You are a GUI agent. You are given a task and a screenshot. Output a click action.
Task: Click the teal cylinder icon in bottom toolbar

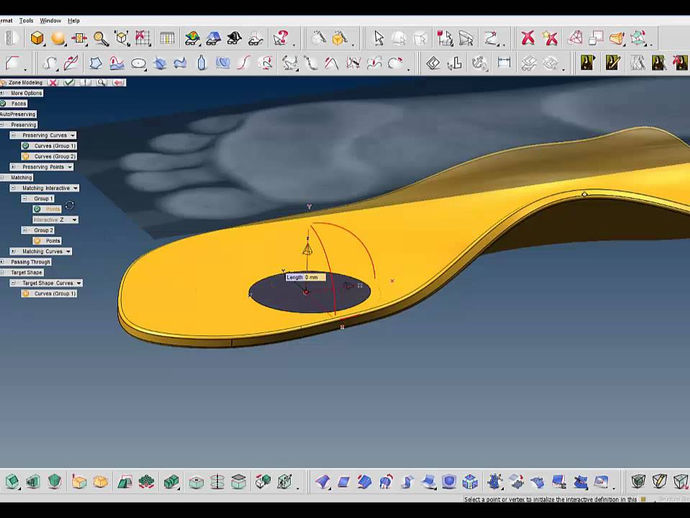[x=217, y=481]
